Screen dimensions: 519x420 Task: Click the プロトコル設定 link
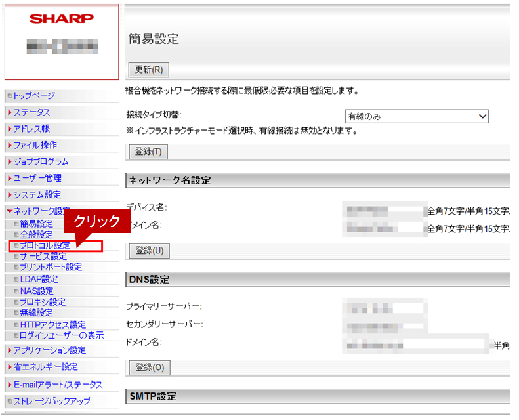45,246
